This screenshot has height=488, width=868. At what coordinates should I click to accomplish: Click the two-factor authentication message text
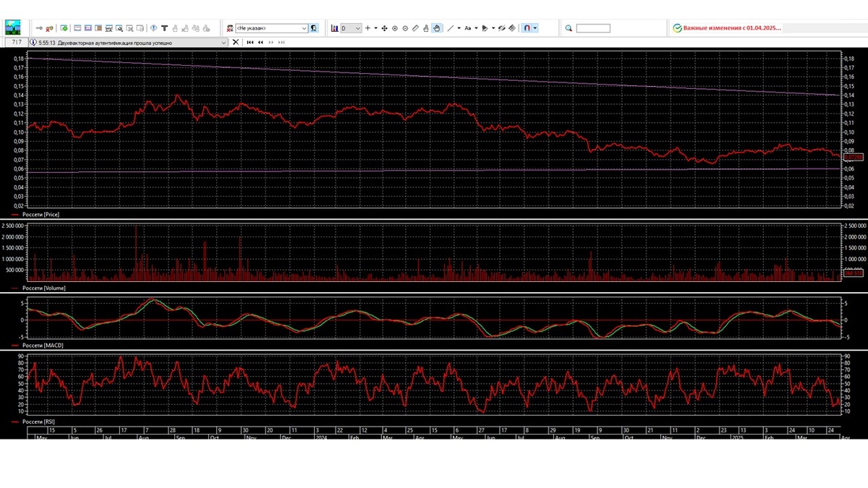114,43
